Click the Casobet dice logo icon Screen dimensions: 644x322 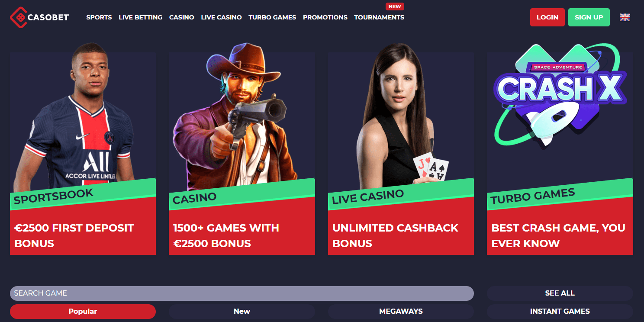pos(18,17)
